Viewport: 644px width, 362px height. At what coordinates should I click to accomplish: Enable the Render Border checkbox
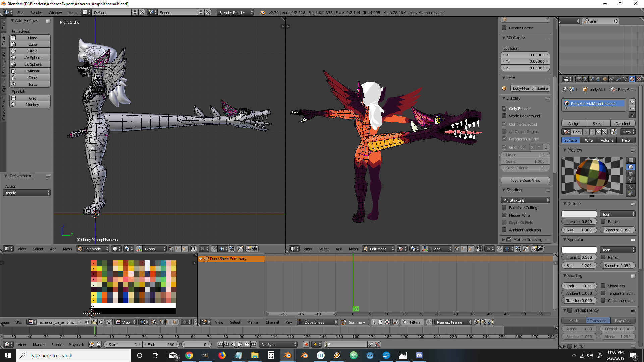[504, 28]
